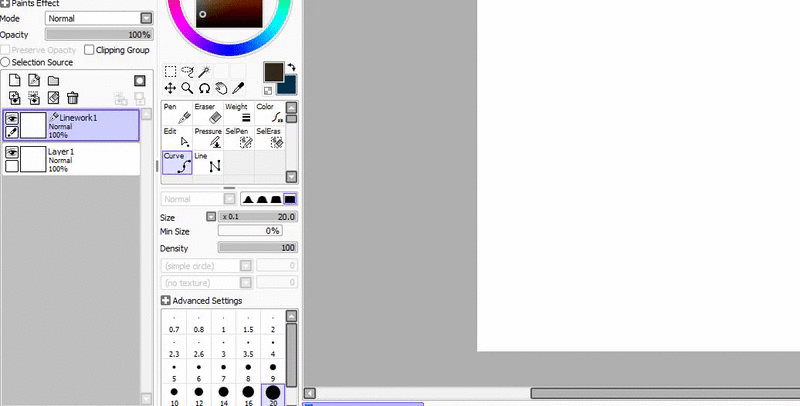The width and height of the screenshot is (800, 406).
Task: Choose the linework Color tool
Action: click(x=270, y=113)
